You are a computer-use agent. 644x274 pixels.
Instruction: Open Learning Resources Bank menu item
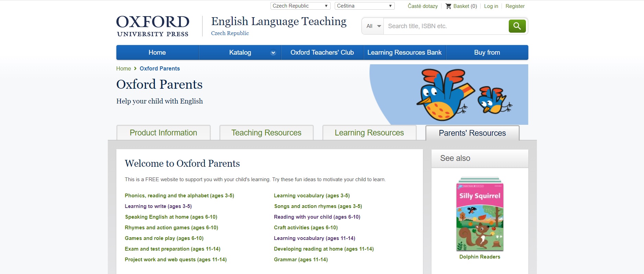[x=404, y=53]
